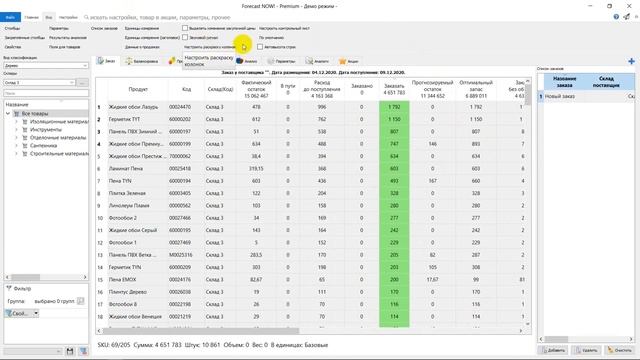
Task: Open the 'Параметры' tab next to Анализ
Action: click(281, 61)
